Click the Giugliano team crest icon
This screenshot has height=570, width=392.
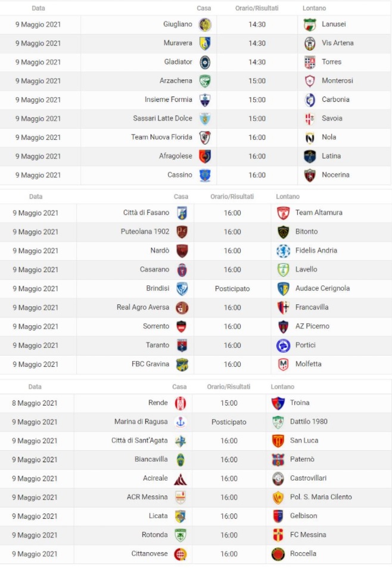click(205, 24)
